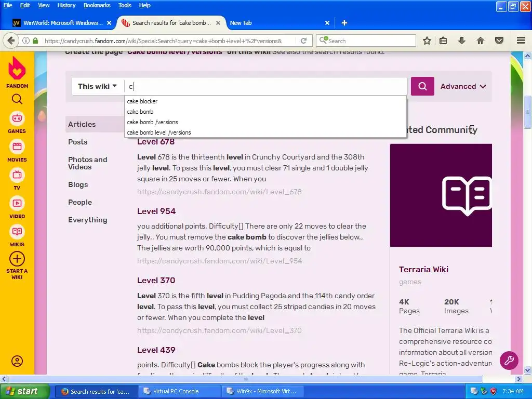Viewport: 532px width, 399px height.
Task: Select the Blogs results filter
Action: pyautogui.click(x=78, y=184)
